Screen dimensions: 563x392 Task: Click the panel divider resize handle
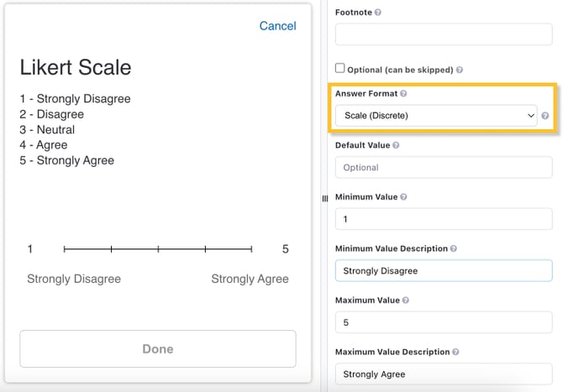324,198
